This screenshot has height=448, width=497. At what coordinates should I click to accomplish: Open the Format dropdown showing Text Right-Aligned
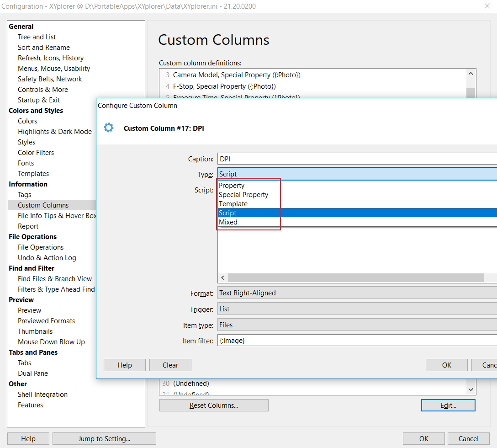(x=356, y=293)
